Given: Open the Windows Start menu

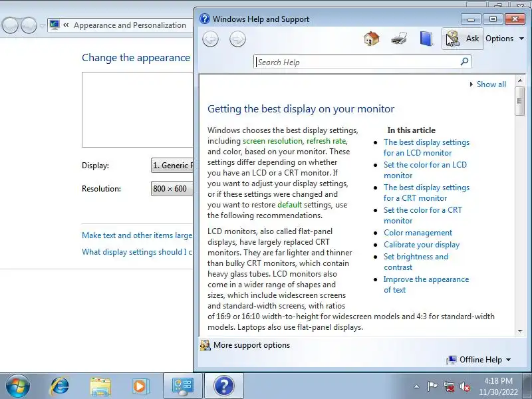Looking at the screenshot, I should (x=17, y=386).
